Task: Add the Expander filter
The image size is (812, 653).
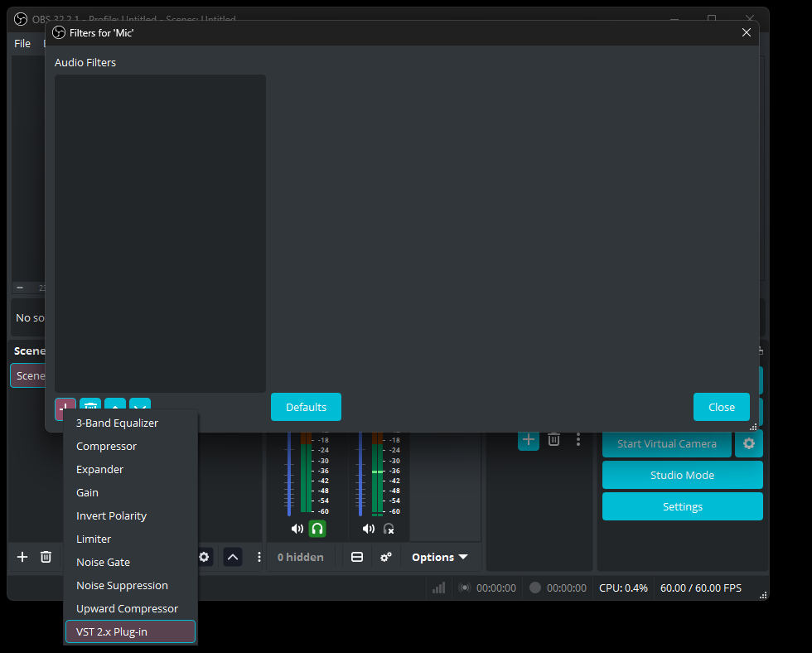Action: click(130, 470)
